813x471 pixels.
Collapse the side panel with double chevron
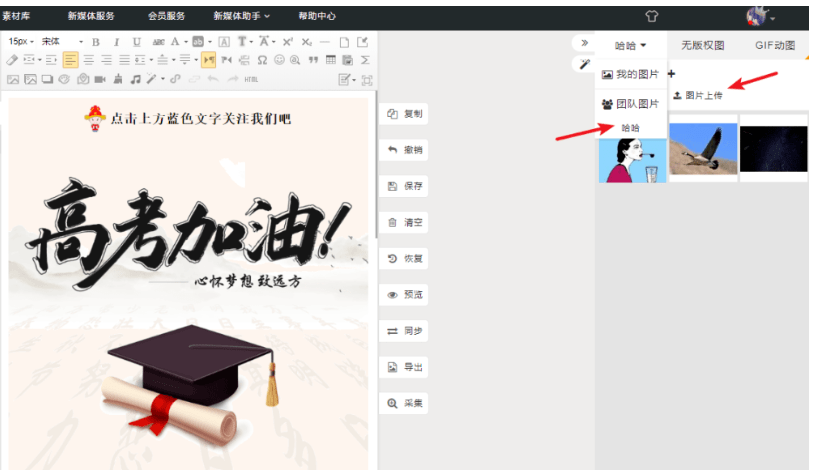585,43
